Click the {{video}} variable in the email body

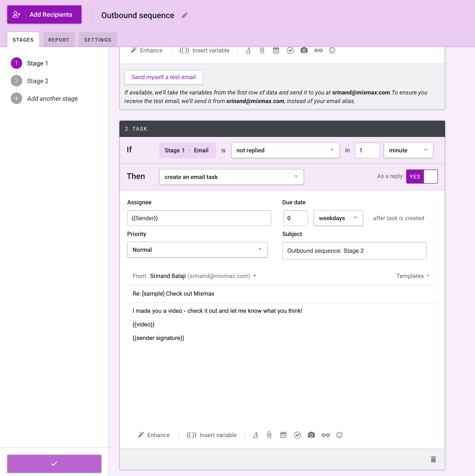click(144, 324)
